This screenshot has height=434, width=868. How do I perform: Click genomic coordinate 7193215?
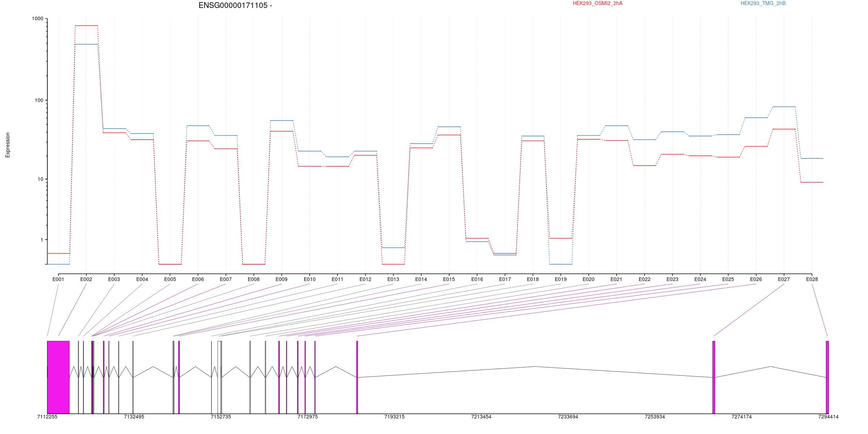(395, 417)
